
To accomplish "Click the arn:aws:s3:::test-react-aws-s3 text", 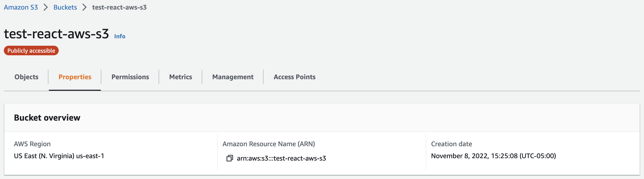I will (281, 158).
